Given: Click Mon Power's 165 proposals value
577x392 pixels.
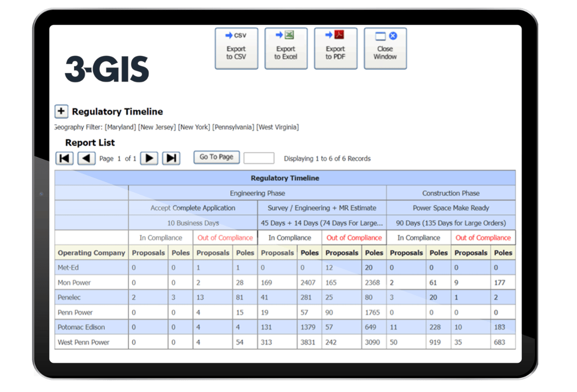Looking at the screenshot, I should (331, 283).
